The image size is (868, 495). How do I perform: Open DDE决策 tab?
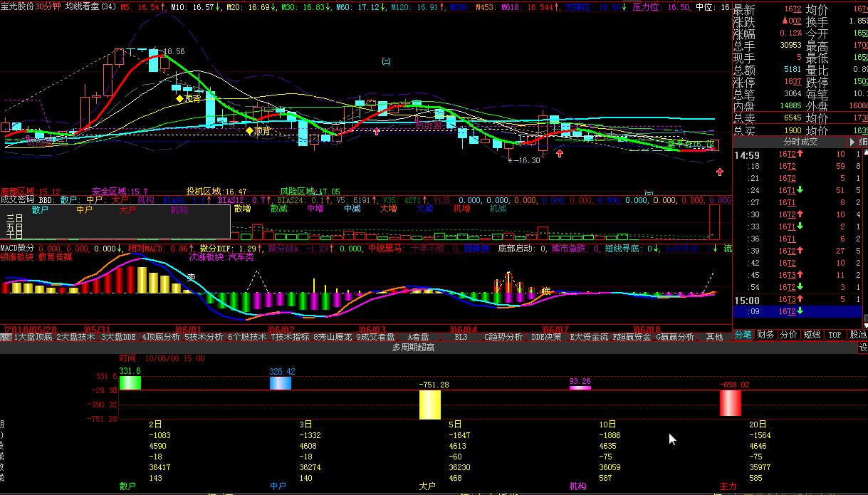coord(547,337)
